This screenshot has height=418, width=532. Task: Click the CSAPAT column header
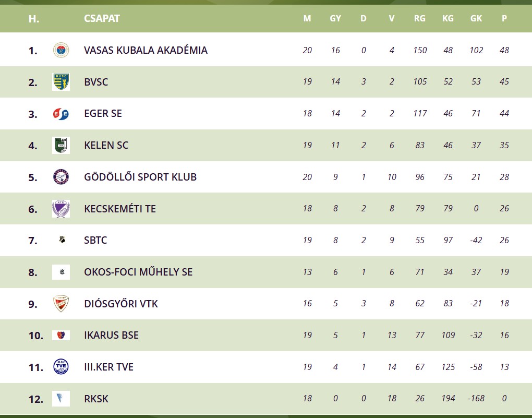tap(102, 18)
